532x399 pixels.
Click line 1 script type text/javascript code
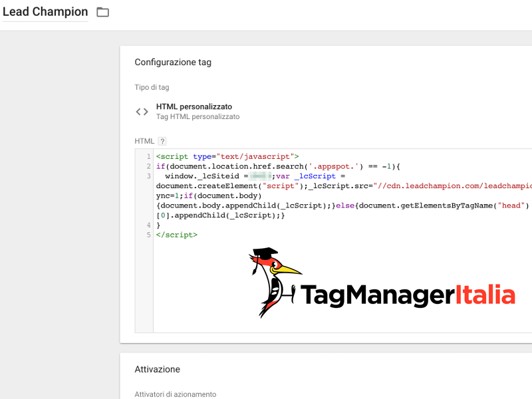(227, 156)
